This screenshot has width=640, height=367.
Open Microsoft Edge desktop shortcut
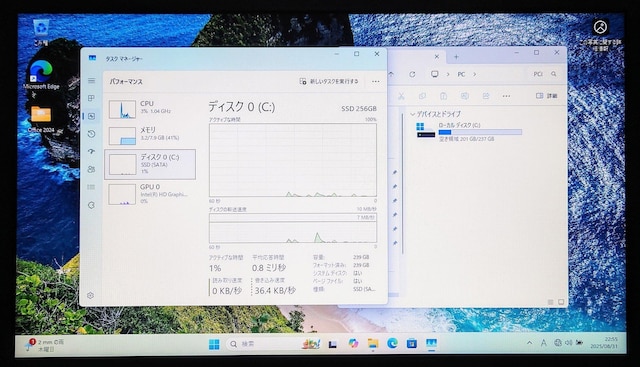[41, 75]
